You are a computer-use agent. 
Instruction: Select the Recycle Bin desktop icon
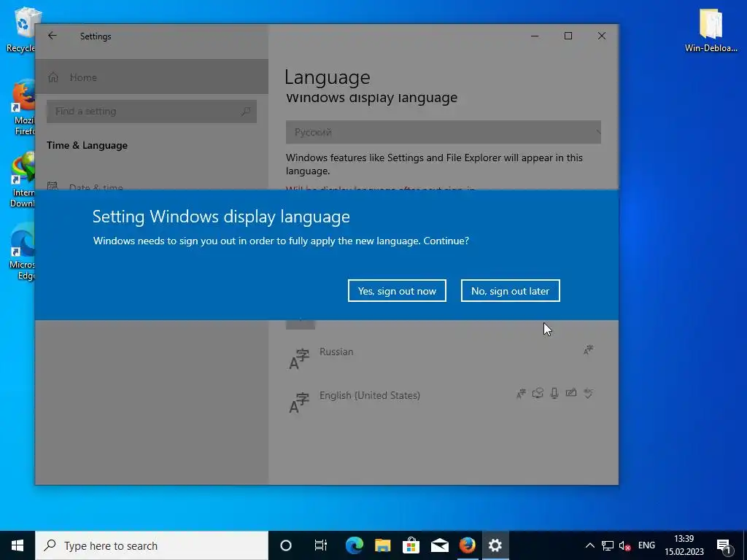click(21, 29)
